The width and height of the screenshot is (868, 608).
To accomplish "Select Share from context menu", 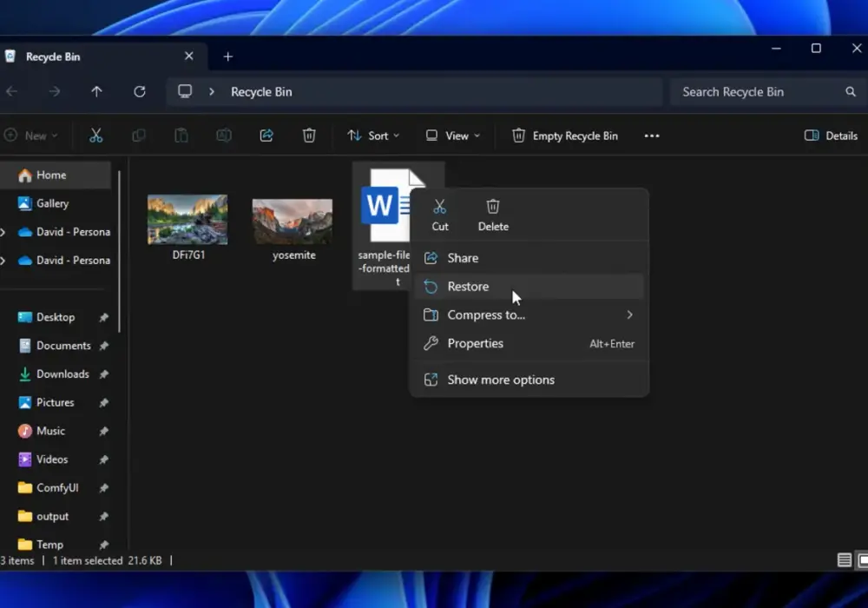I will pyautogui.click(x=529, y=258).
